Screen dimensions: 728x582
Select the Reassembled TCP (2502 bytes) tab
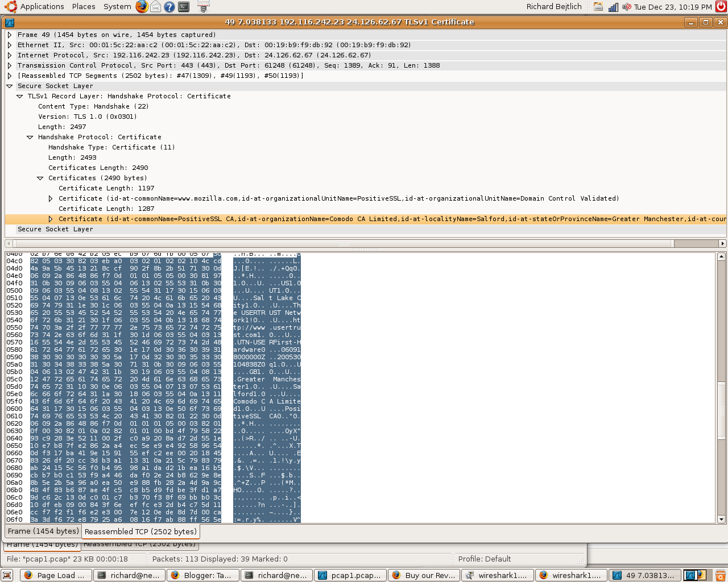point(141,532)
